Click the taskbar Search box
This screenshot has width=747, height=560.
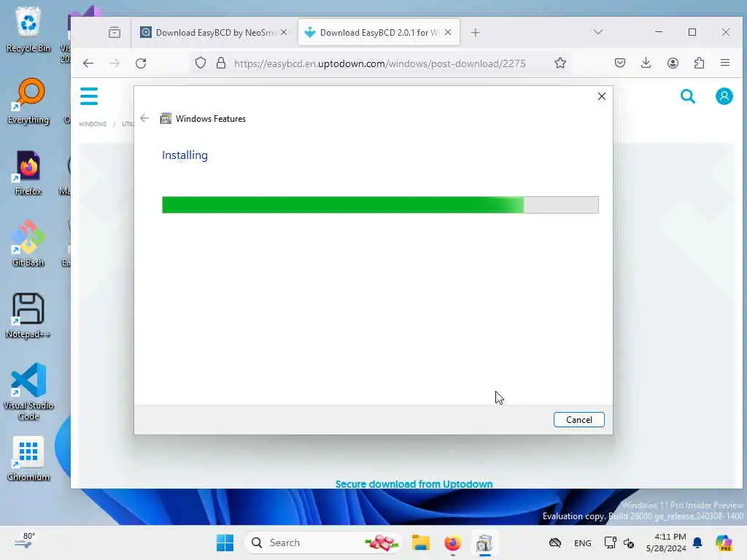coord(322,542)
